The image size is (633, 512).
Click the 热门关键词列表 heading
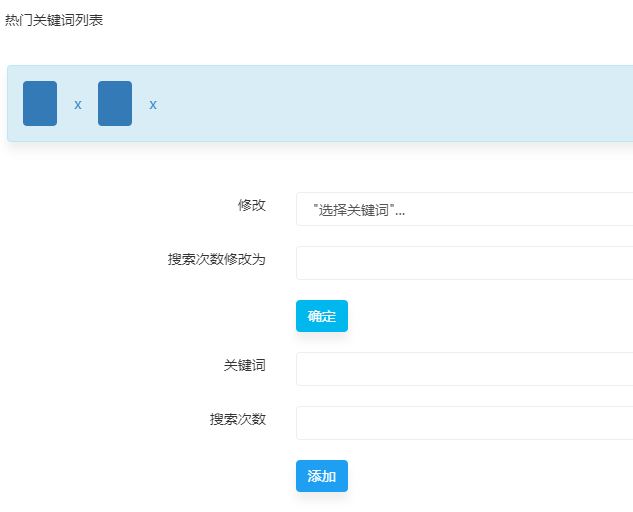(x=54, y=20)
